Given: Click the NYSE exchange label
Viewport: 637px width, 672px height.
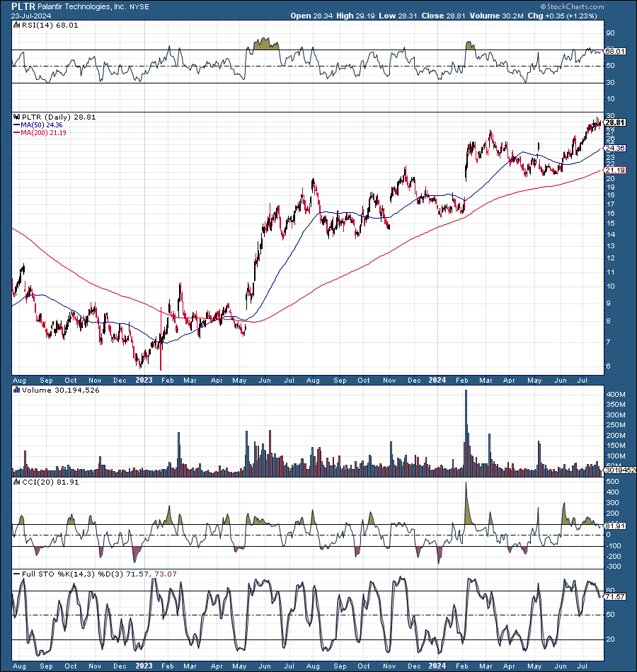Looking at the screenshot, I should pyautogui.click(x=139, y=7).
